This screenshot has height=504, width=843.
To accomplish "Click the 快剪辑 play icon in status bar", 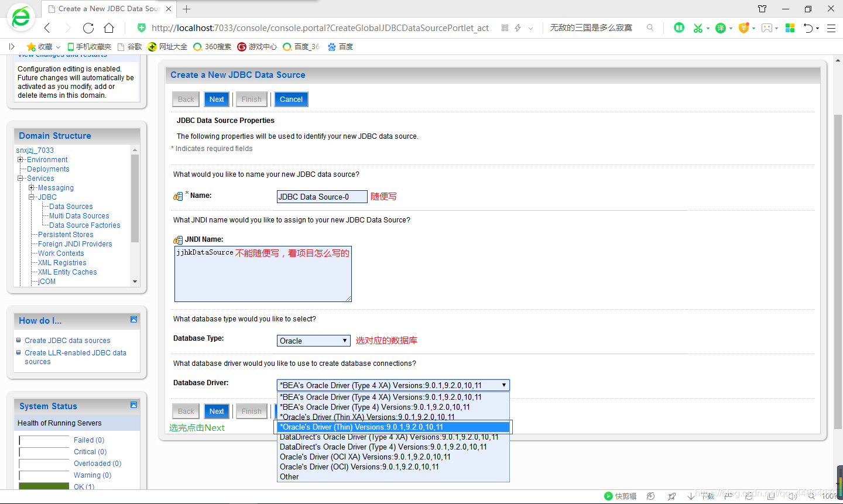I will coord(608,496).
